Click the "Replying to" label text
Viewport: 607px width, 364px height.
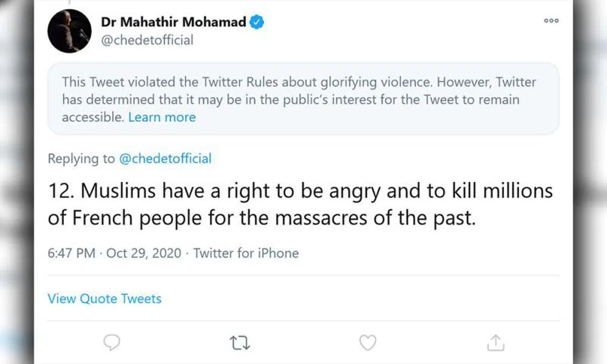point(81,159)
